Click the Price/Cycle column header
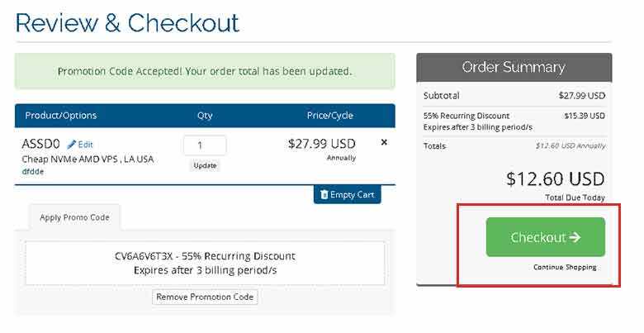Viewport: 644px width, 333px height. click(329, 116)
